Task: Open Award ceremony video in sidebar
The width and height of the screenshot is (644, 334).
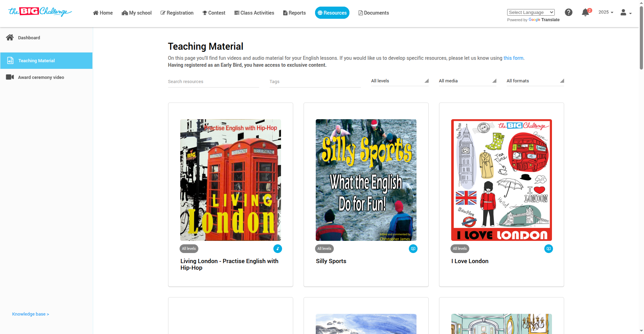Action: [x=46, y=77]
